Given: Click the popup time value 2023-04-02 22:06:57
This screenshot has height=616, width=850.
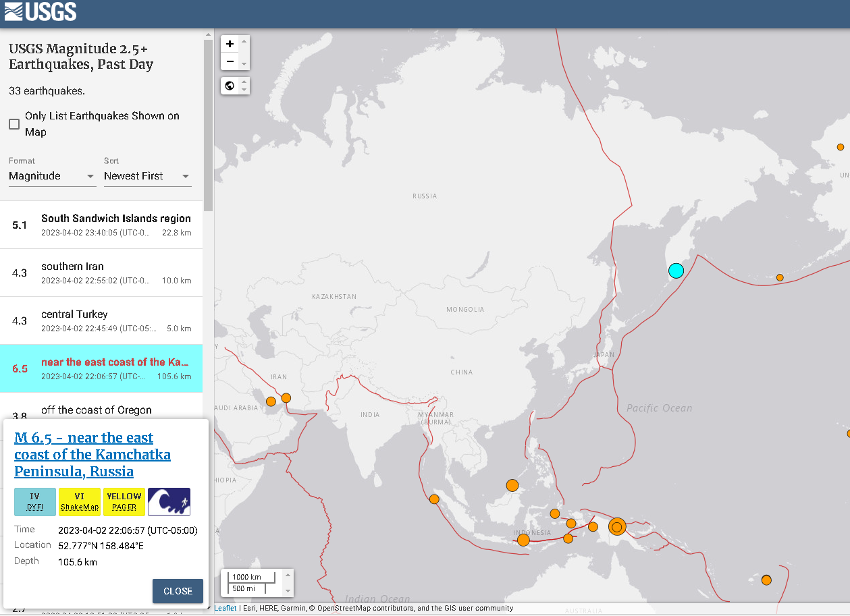Looking at the screenshot, I should tap(128, 530).
